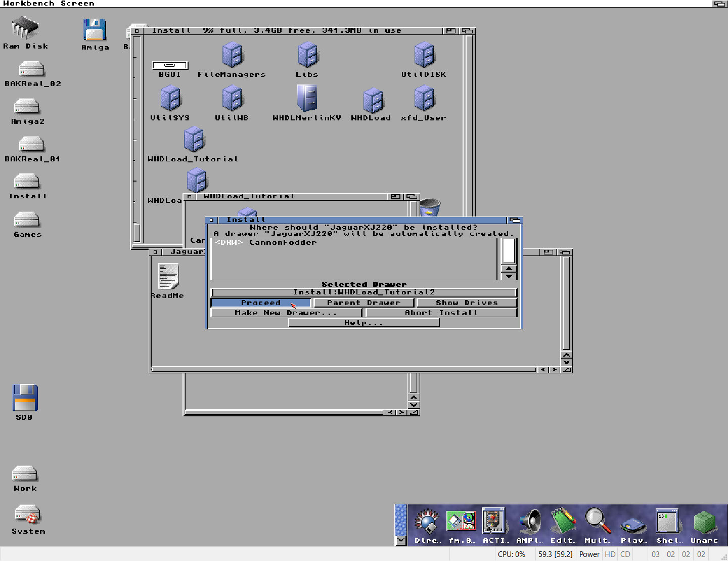Click zoom gadget of WHDLoad_Tutorial window

tap(395, 196)
